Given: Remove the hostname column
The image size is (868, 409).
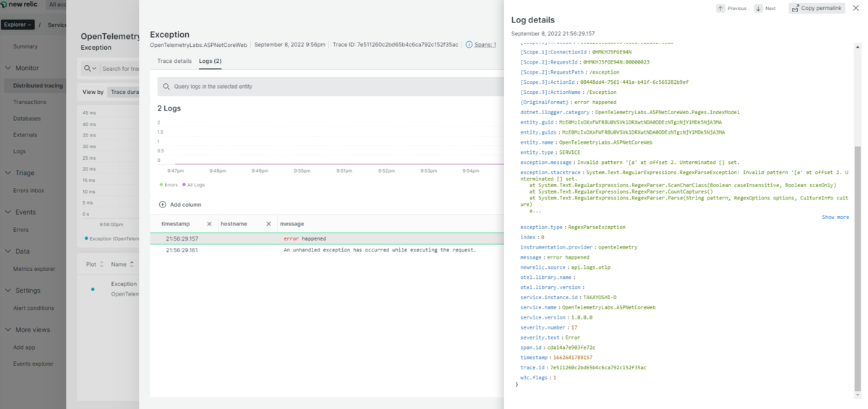Looking at the screenshot, I should tap(268, 224).
